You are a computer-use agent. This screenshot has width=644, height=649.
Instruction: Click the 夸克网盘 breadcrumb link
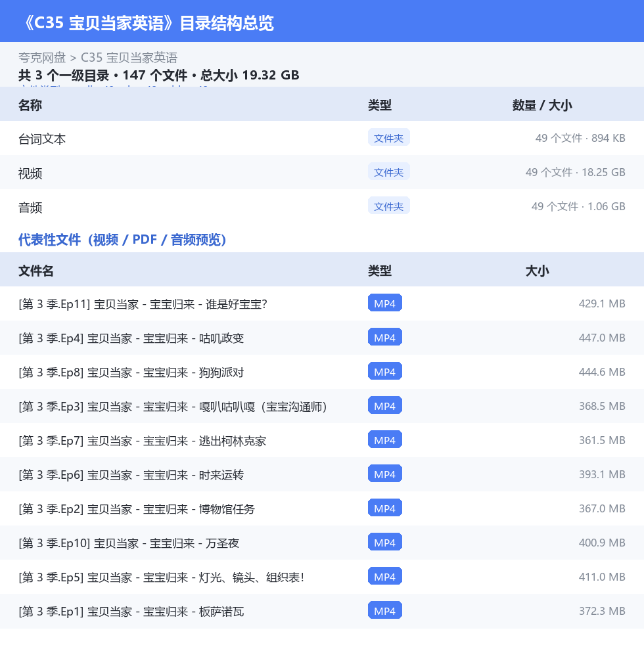[42, 58]
